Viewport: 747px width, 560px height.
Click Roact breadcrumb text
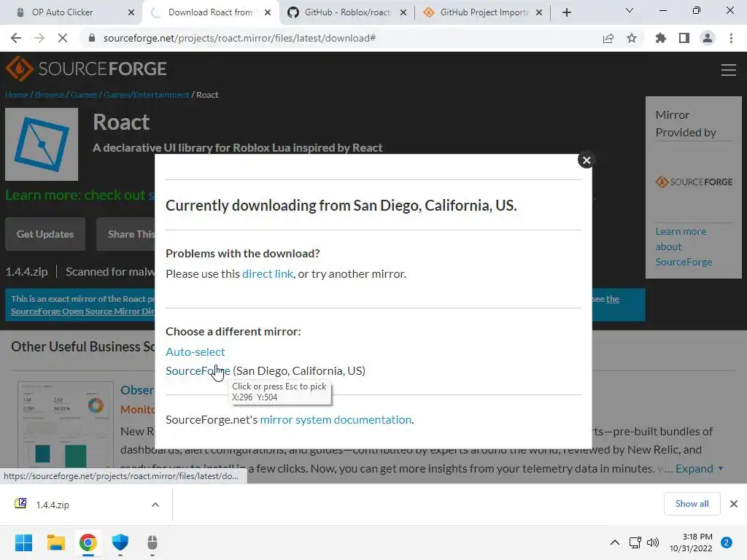click(x=207, y=95)
